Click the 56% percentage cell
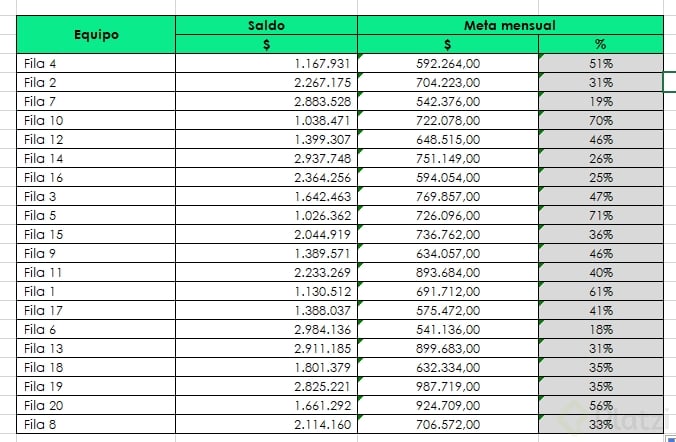 (x=600, y=405)
